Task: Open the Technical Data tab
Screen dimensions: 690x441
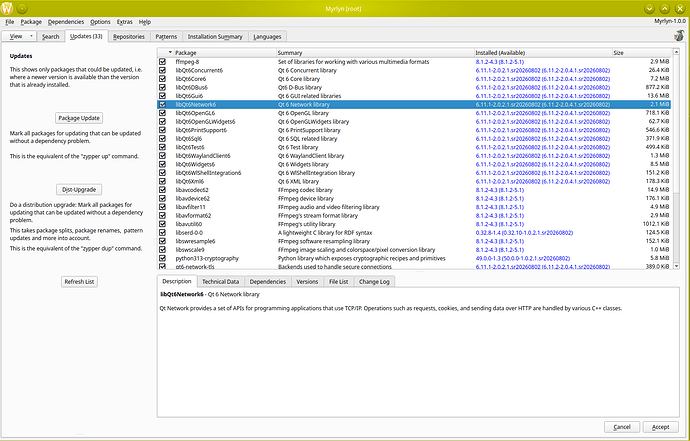Action: [x=220, y=282]
